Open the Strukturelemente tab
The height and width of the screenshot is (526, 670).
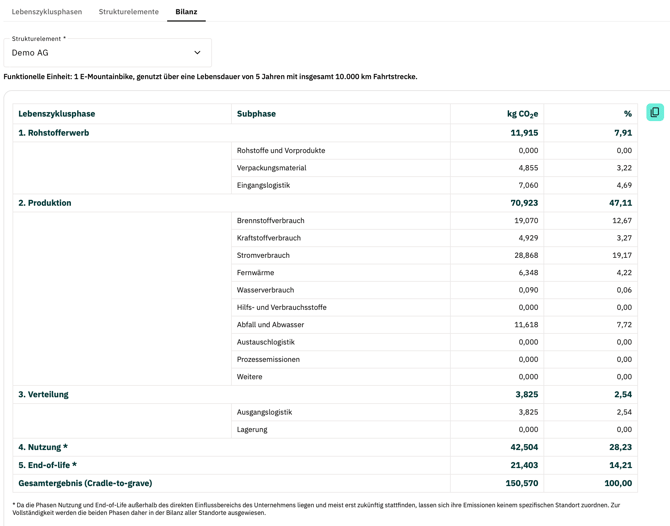point(128,12)
